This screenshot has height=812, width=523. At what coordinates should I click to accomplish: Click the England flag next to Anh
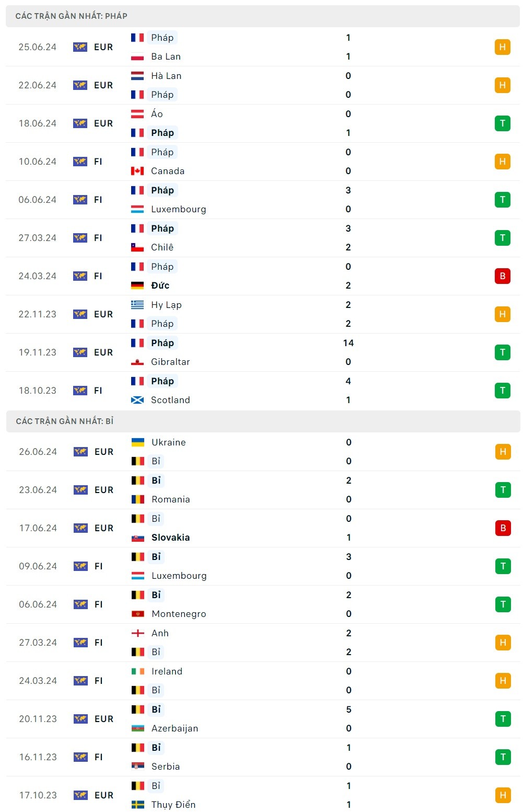(138, 633)
